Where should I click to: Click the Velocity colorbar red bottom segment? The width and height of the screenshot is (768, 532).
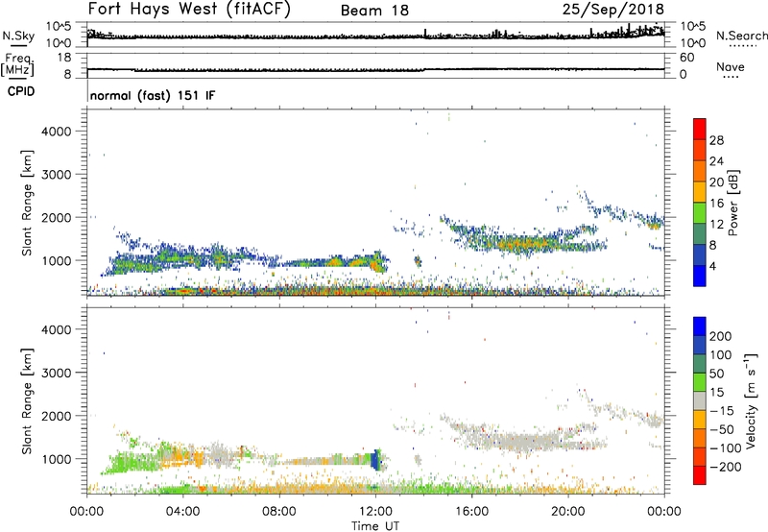pyautogui.click(x=700, y=475)
